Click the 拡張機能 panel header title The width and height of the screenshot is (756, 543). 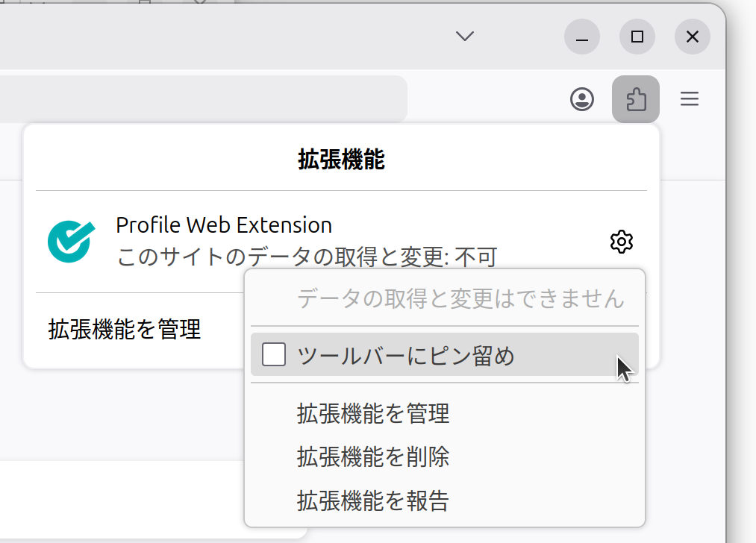pyautogui.click(x=341, y=159)
